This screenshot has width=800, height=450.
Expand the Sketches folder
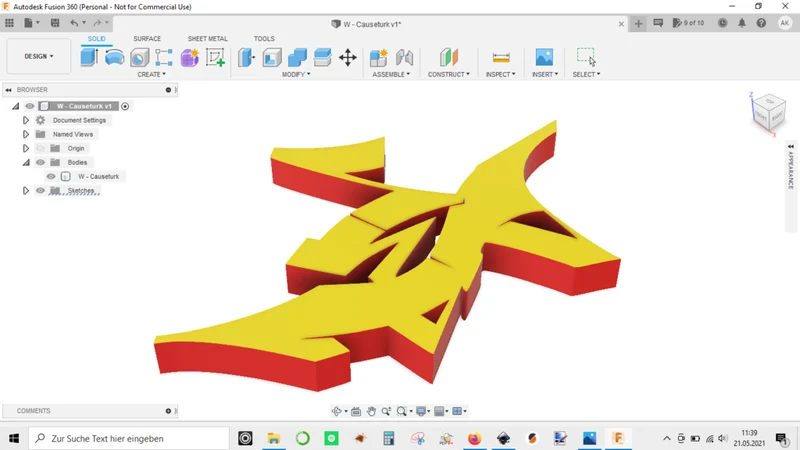pyautogui.click(x=26, y=191)
